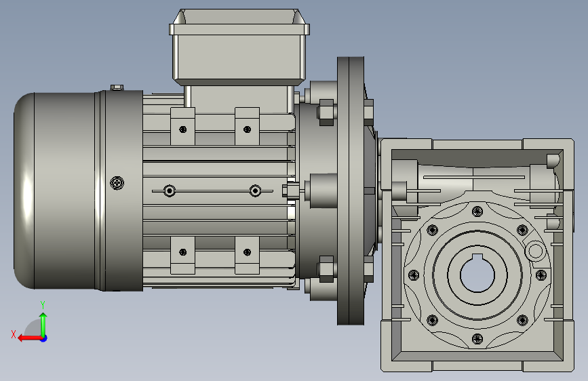The height and width of the screenshot is (381, 588).
Task: Select lower-right motor foot pad screw
Action: pos(247,252)
